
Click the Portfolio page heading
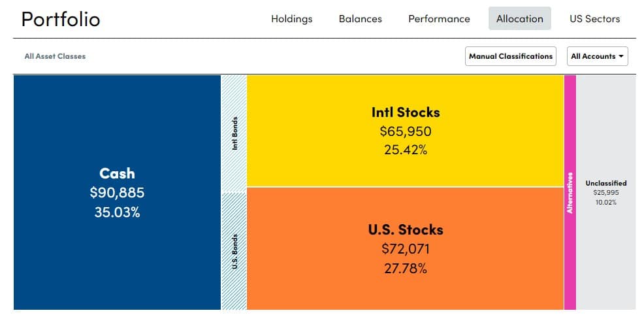tap(61, 19)
